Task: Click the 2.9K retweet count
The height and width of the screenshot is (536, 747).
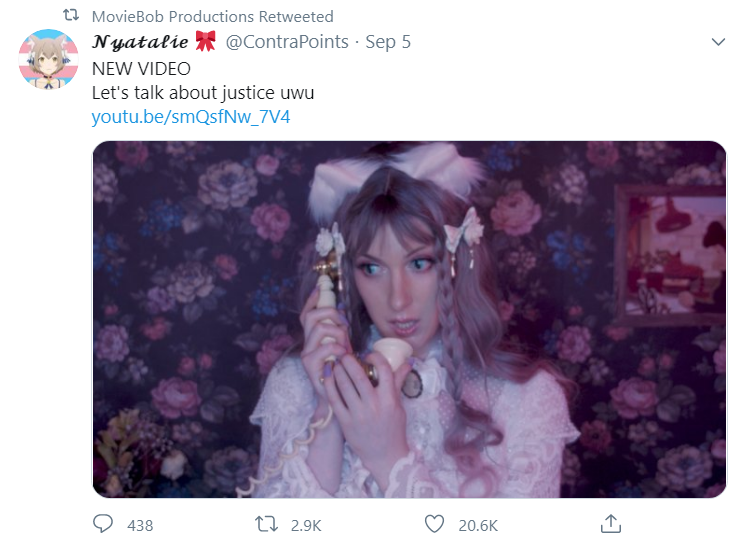Action: point(306,525)
